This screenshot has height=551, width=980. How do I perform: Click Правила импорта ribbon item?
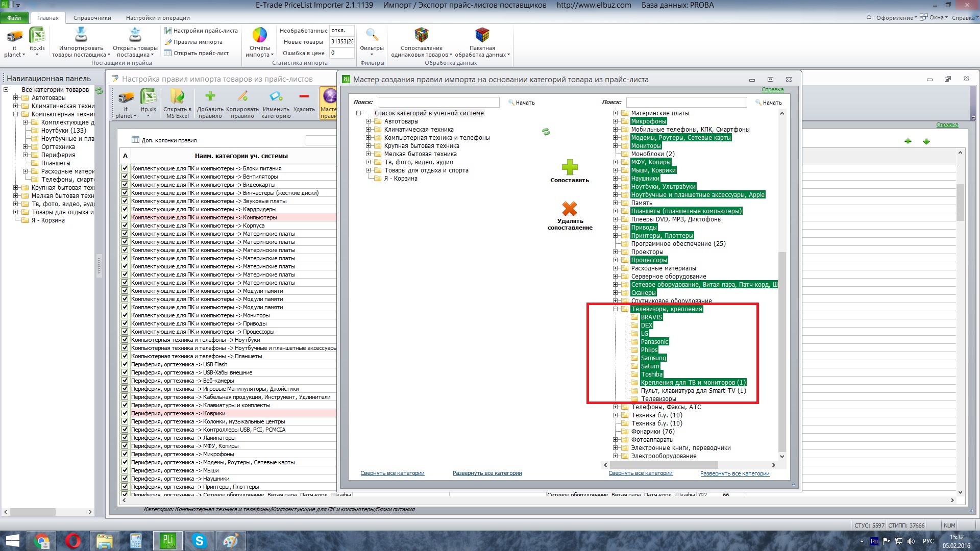click(193, 42)
